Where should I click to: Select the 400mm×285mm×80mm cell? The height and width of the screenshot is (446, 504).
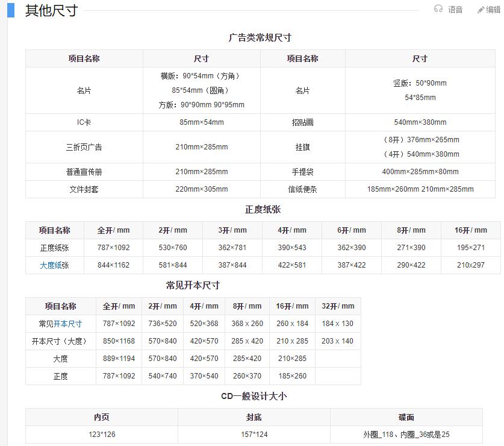coord(420,172)
